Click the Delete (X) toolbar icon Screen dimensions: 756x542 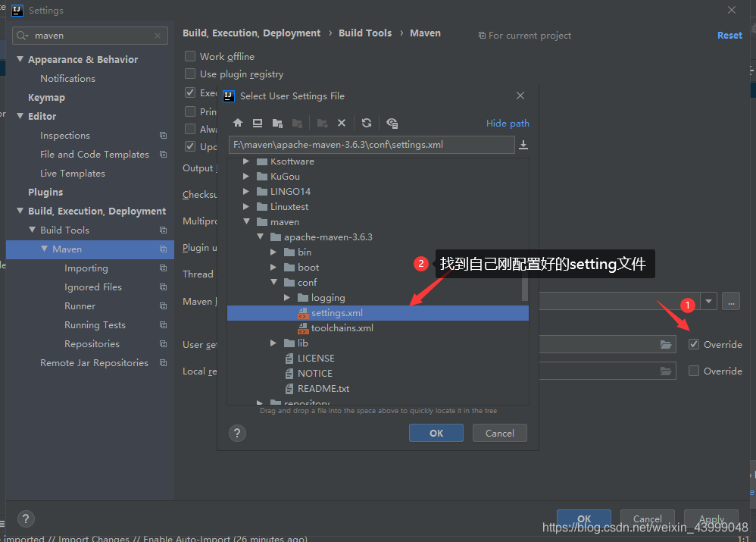click(342, 123)
